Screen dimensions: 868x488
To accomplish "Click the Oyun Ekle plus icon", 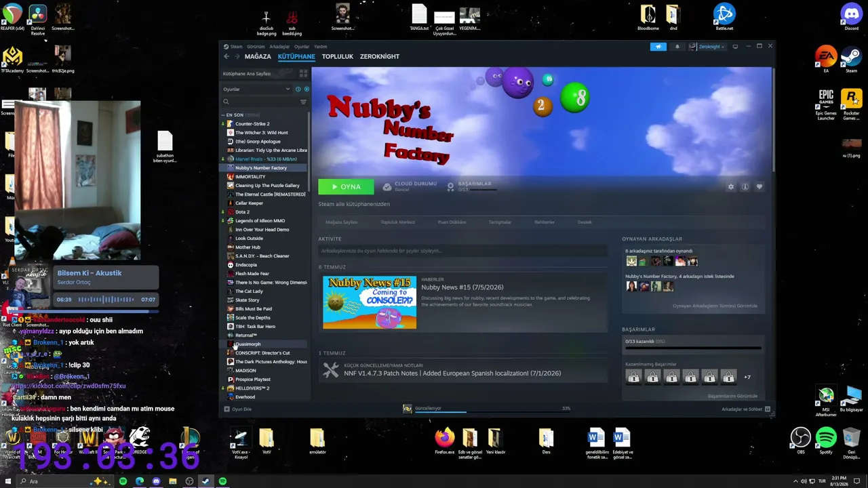I will pos(226,409).
